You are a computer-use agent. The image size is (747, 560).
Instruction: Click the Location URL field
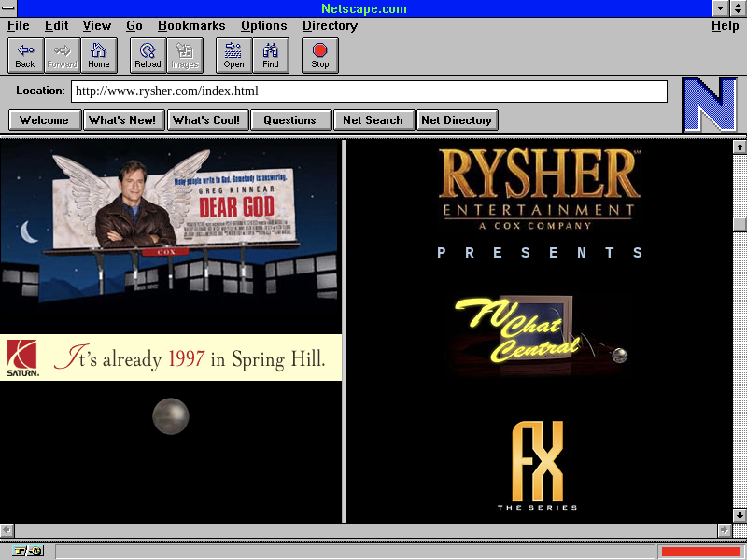[369, 91]
